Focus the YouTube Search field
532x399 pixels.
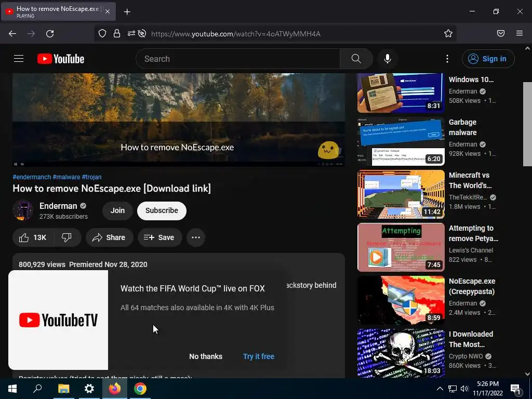[238, 59]
